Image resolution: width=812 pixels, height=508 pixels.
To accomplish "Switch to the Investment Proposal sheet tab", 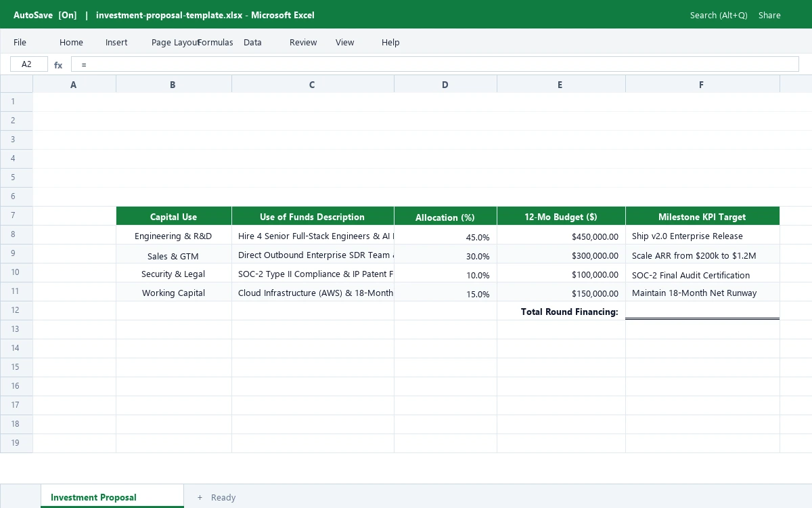I will click(x=112, y=496).
